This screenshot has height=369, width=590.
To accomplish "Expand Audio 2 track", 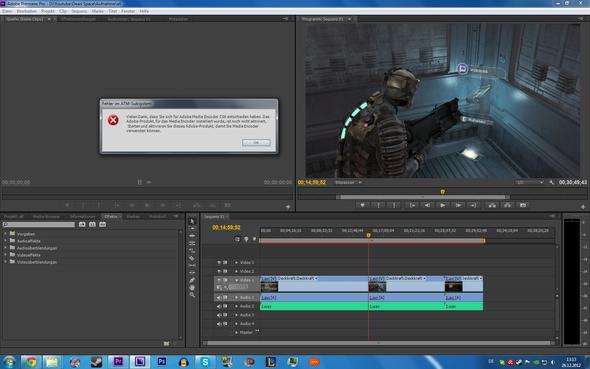I will [236, 306].
